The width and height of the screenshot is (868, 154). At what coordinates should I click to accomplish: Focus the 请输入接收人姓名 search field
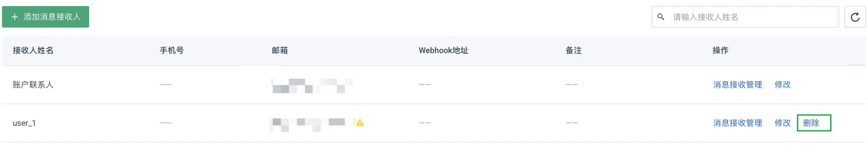[x=745, y=17]
